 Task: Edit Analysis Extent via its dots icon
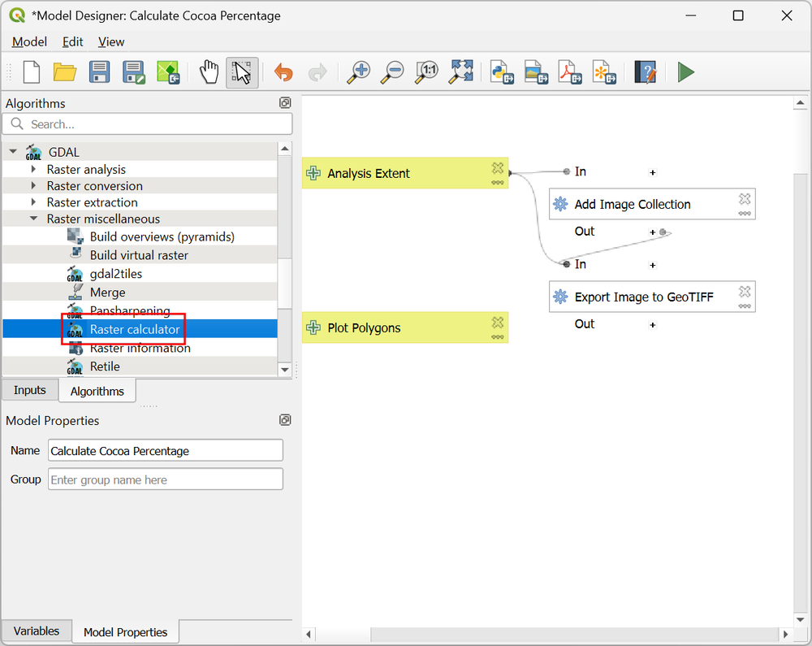click(498, 182)
